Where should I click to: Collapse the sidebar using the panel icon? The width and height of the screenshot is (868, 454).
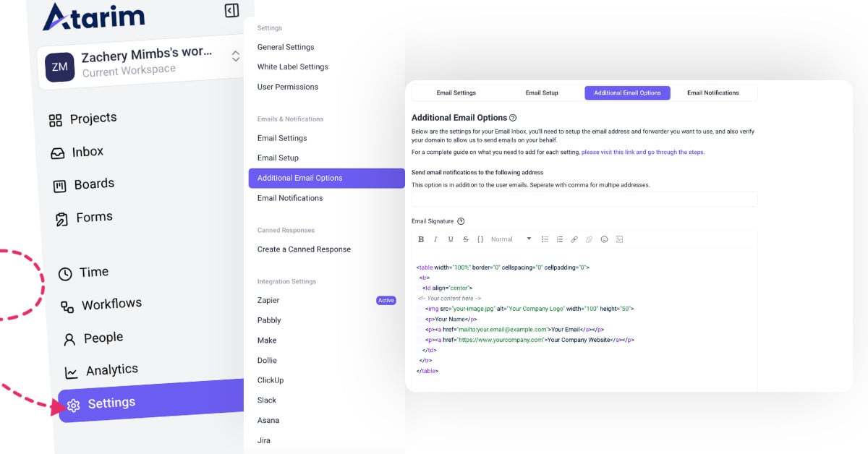point(231,11)
